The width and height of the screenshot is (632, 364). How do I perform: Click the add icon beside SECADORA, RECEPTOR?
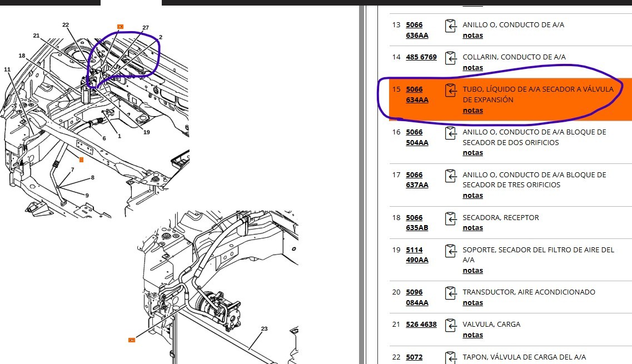[x=451, y=218]
